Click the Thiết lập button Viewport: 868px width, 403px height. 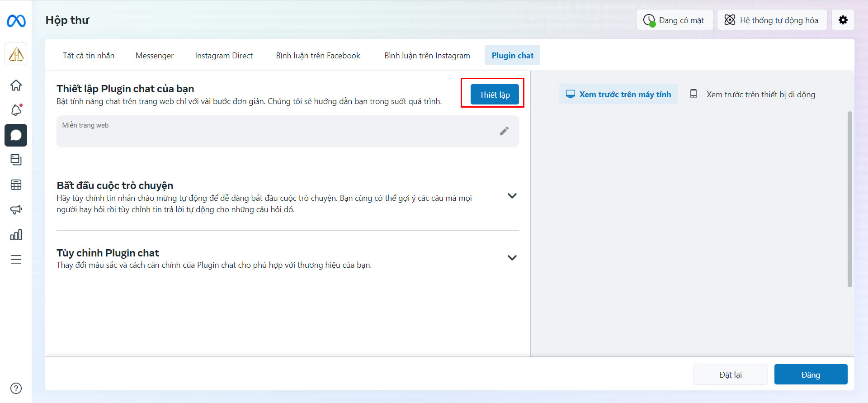[495, 95]
